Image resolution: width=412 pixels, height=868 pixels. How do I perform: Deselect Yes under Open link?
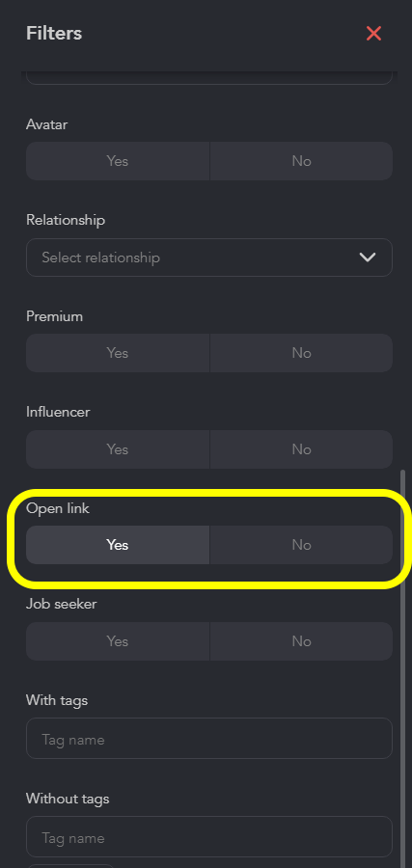point(118,545)
